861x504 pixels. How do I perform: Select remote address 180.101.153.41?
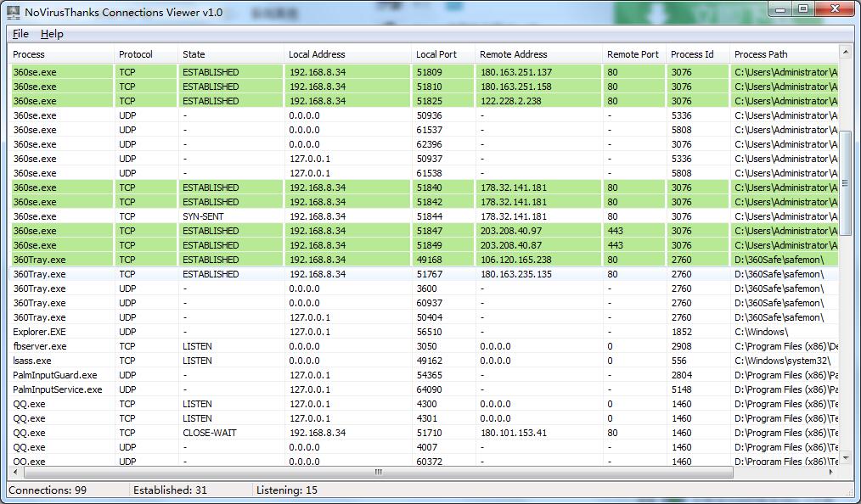(x=514, y=433)
